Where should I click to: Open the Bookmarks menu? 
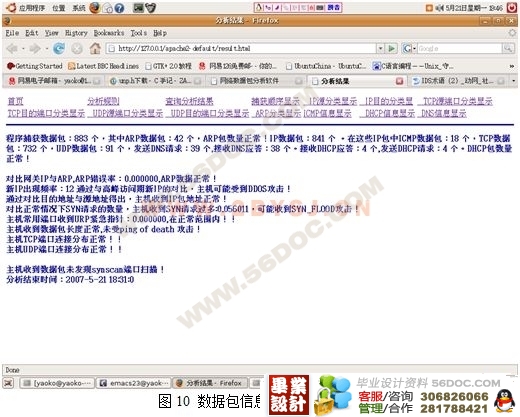point(109,33)
